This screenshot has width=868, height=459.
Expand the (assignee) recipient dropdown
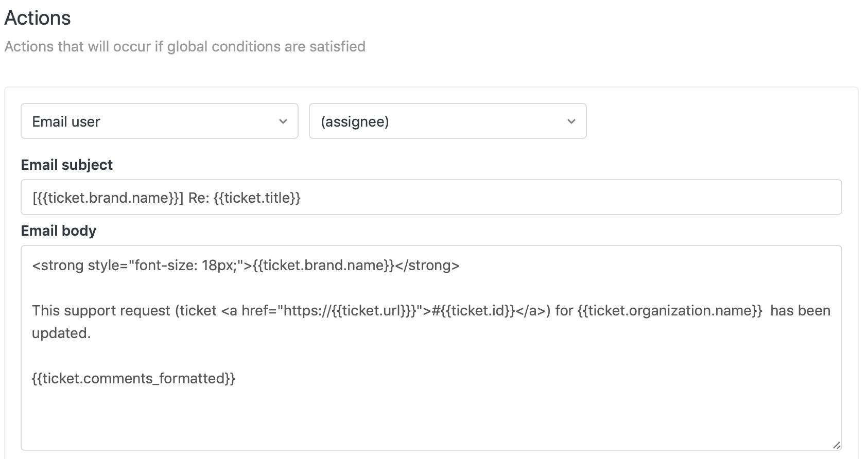[x=447, y=121]
